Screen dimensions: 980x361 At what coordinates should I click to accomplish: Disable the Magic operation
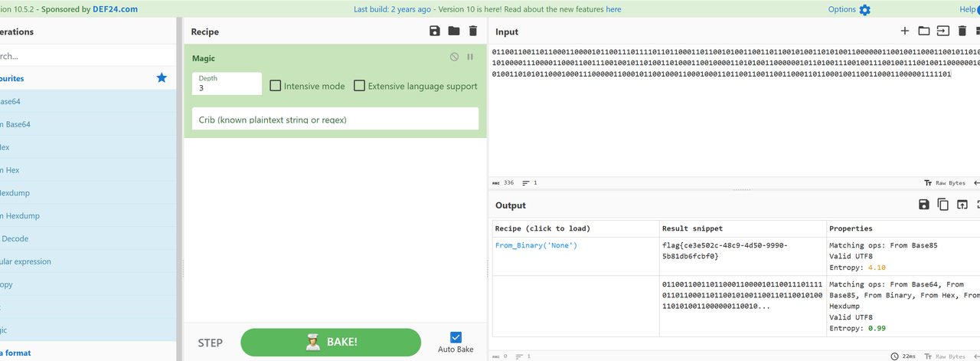454,57
